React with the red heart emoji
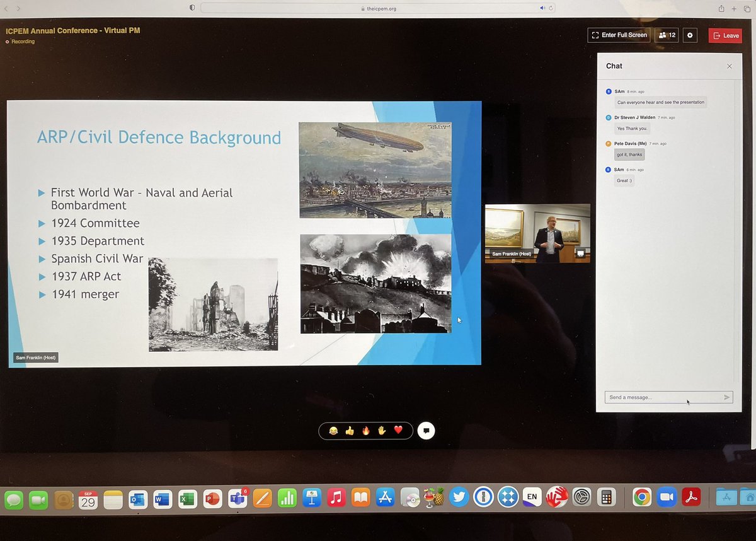 coord(398,431)
